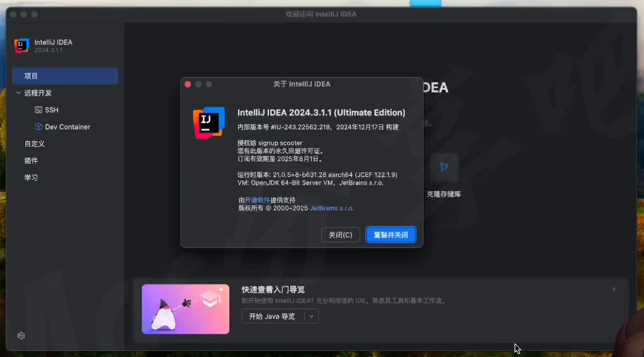Viewport: 644px width, 357px height.
Task: Select the 项目 tab in the sidebar
Action: click(65, 76)
